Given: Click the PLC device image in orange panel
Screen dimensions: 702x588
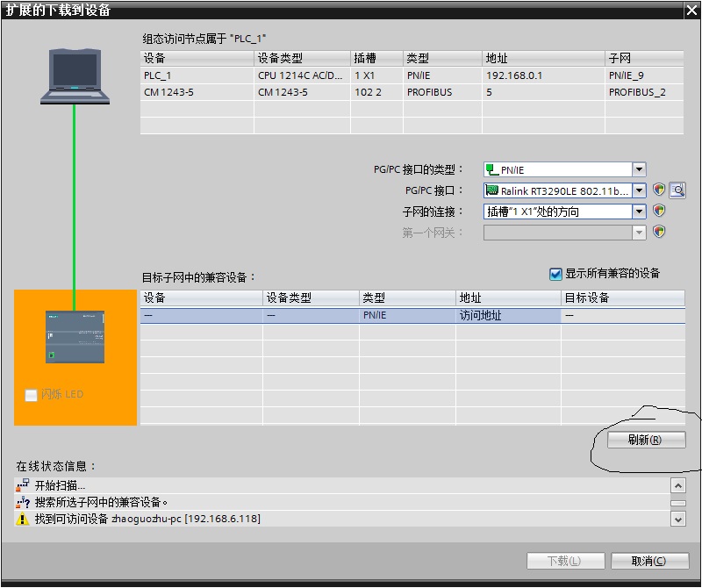Looking at the screenshot, I should (x=75, y=337).
